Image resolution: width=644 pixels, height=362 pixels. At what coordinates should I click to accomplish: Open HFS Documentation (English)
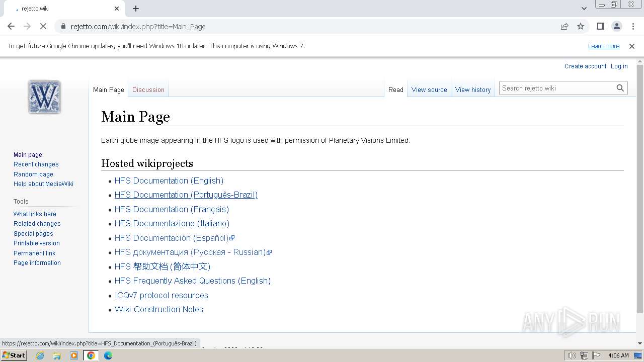pos(169,180)
